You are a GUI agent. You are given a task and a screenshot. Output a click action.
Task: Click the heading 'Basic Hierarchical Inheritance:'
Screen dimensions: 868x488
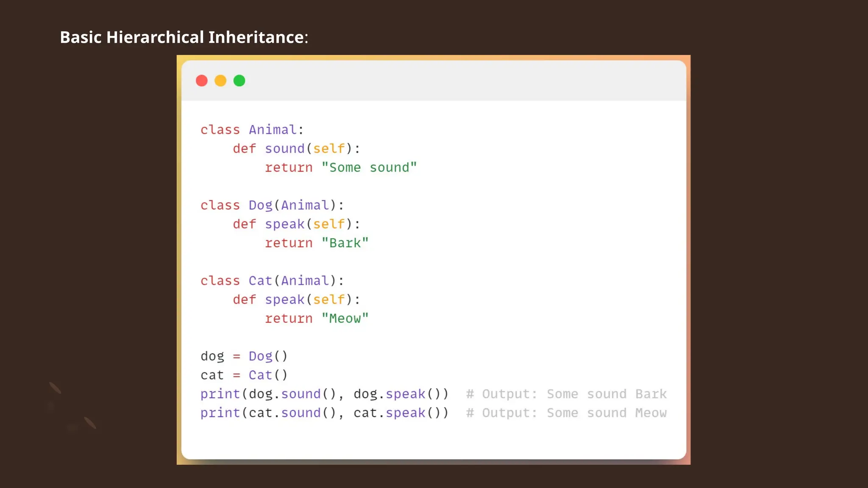click(184, 37)
